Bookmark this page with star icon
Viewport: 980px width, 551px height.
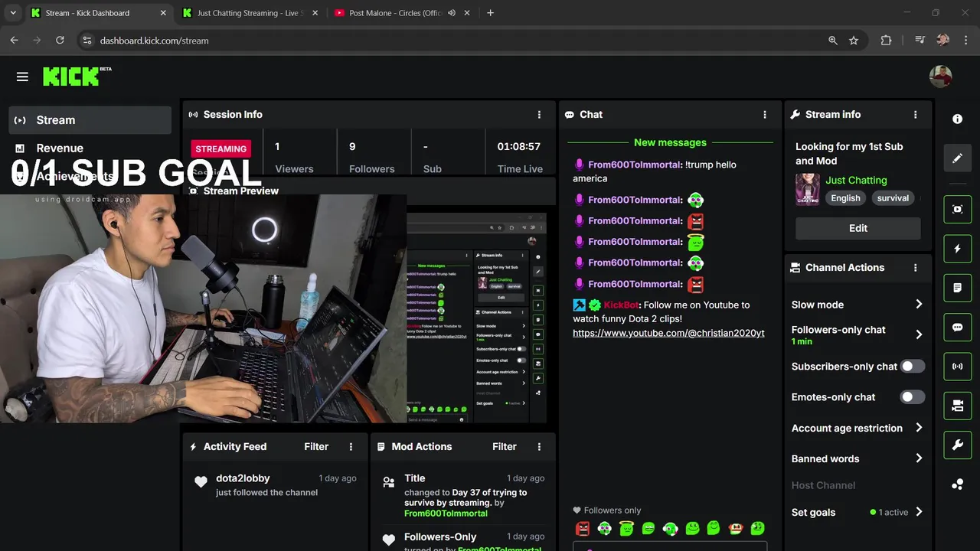point(854,41)
